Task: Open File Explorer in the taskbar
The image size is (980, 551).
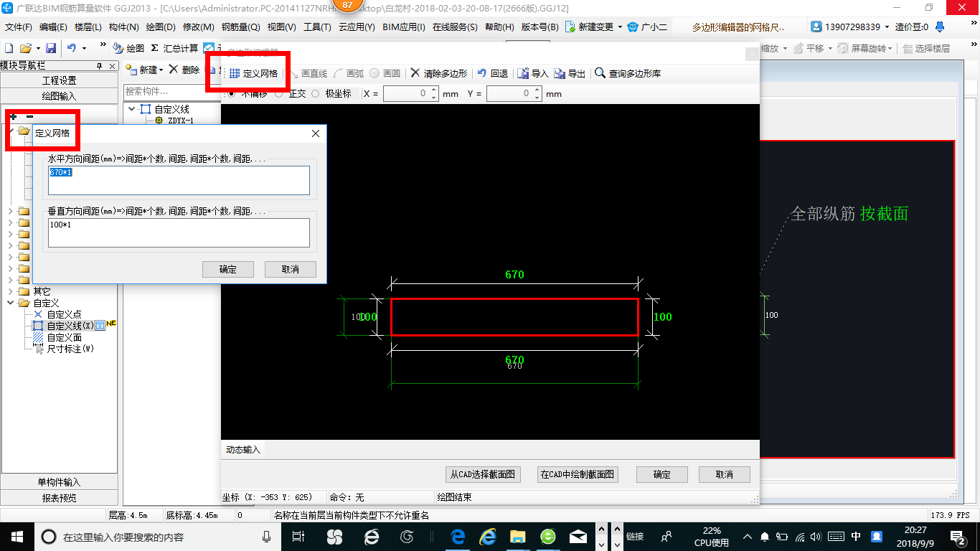Action: 518,536
